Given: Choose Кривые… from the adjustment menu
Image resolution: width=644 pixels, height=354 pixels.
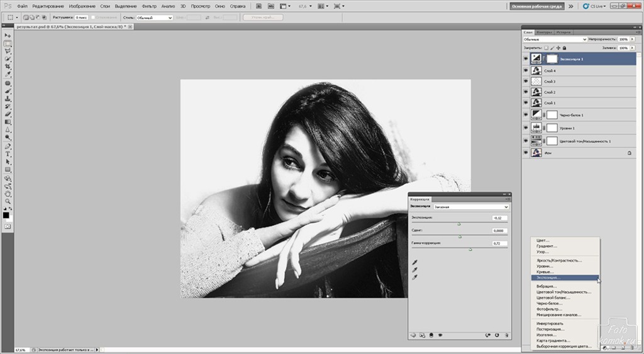Looking at the screenshot, I should (x=545, y=272).
